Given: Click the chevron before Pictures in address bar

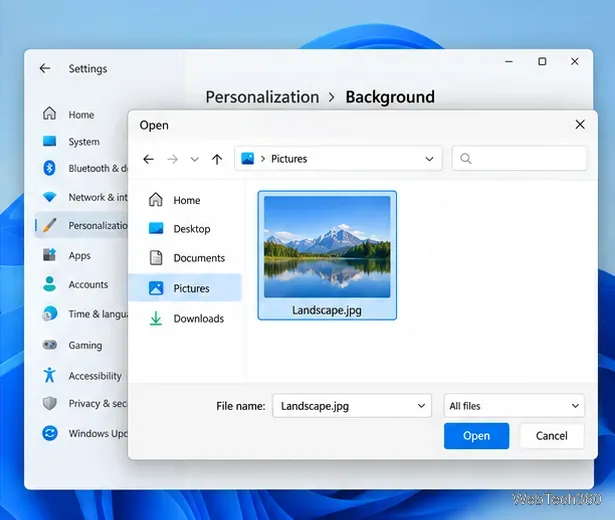Looking at the screenshot, I should pos(263,159).
